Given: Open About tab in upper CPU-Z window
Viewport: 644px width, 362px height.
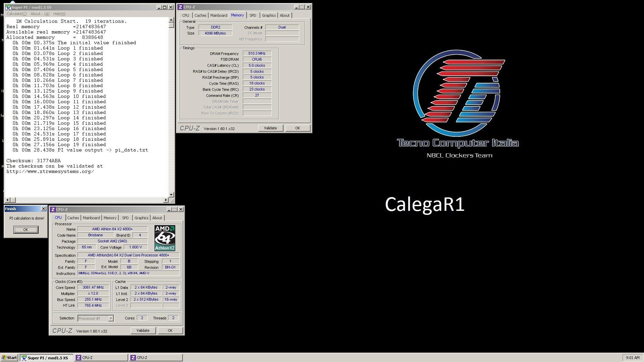Looking at the screenshot, I should [x=284, y=15].
